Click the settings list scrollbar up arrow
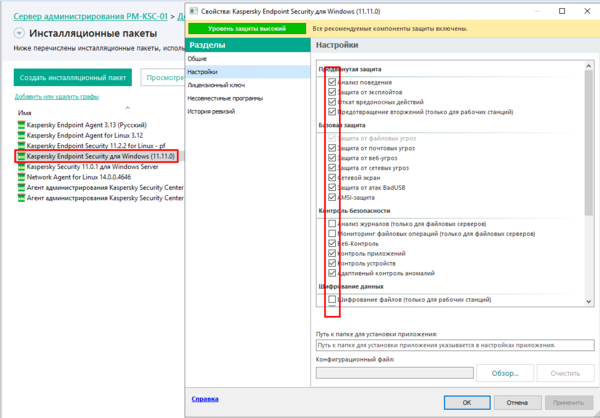Viewport: 600px width, 418px height. [589, 66]
